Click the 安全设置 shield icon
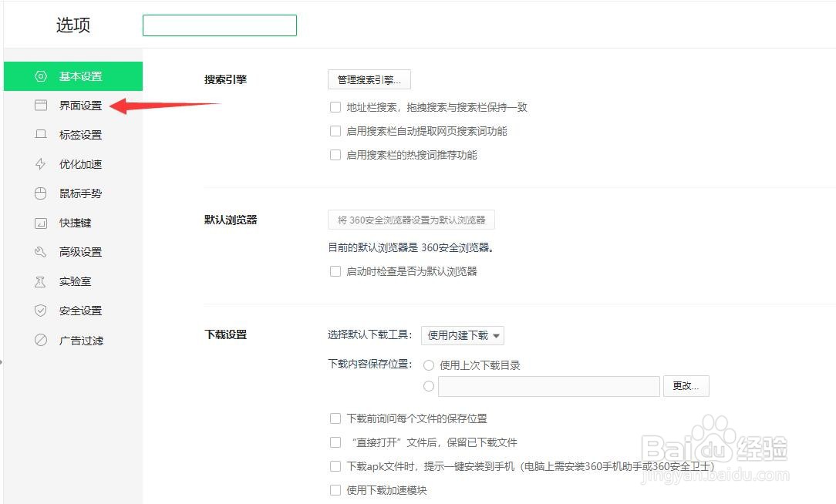This screenshot has width=836, height=504. [41, 311]
